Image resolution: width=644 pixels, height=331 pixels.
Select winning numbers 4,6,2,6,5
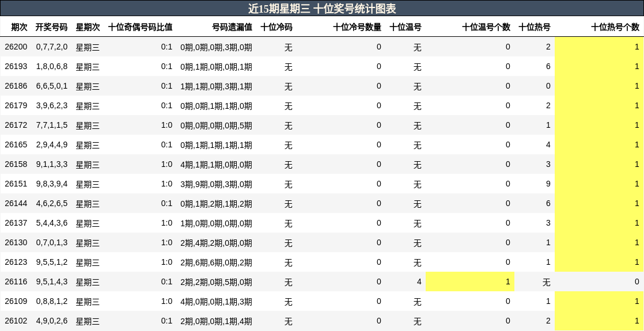(52, 203)
